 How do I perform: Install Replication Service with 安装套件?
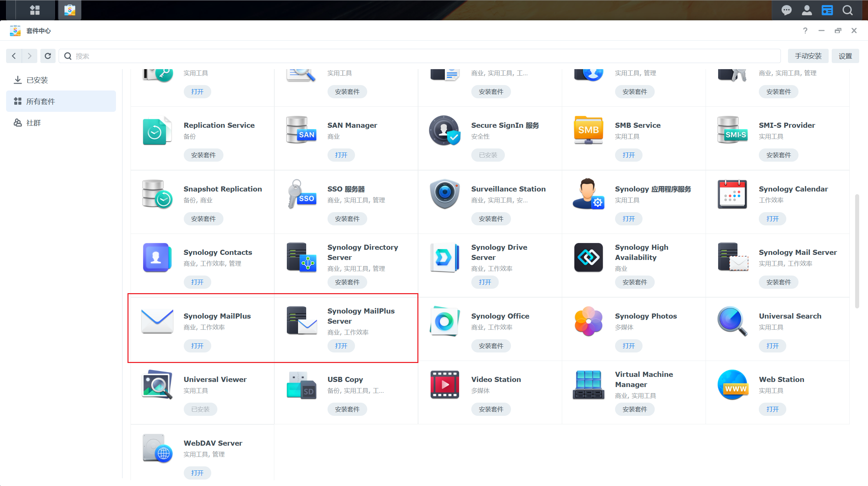tap(203, 155)
